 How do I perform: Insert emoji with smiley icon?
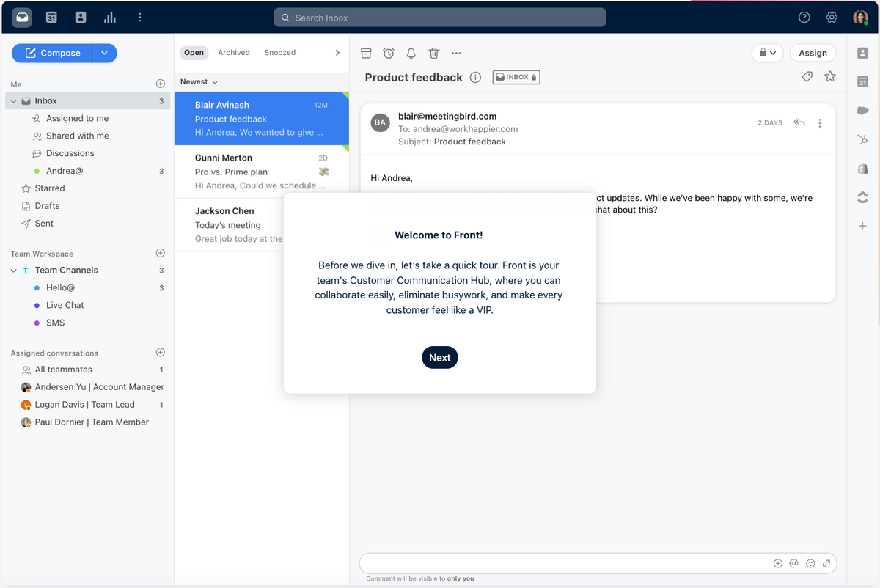tap(810, 563)
